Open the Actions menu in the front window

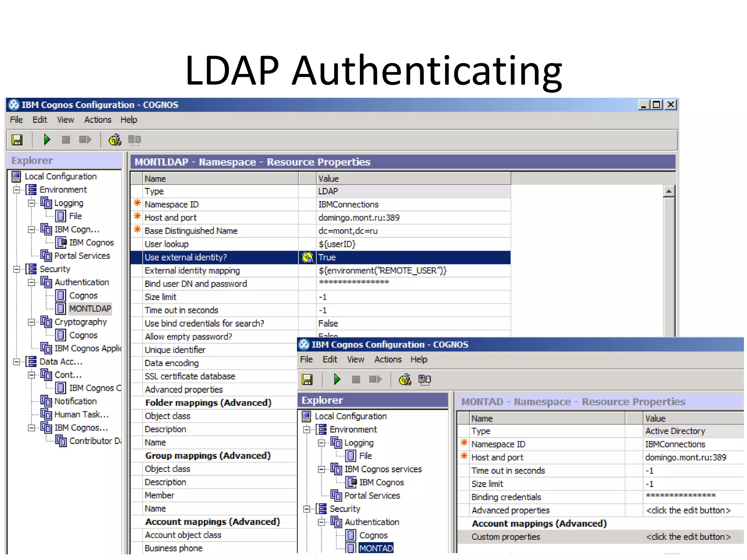pos(388,359)
